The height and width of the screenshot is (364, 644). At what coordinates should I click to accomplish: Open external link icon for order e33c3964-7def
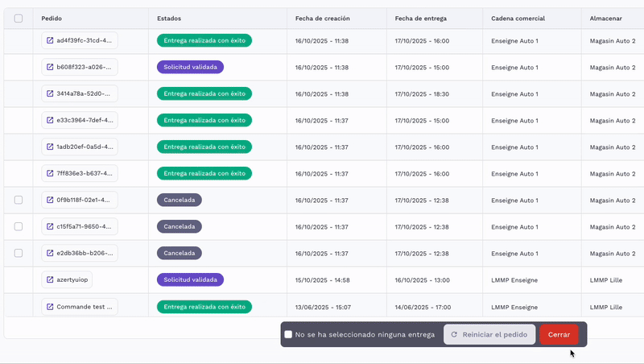pyautogui.click(x=50, y=120)
